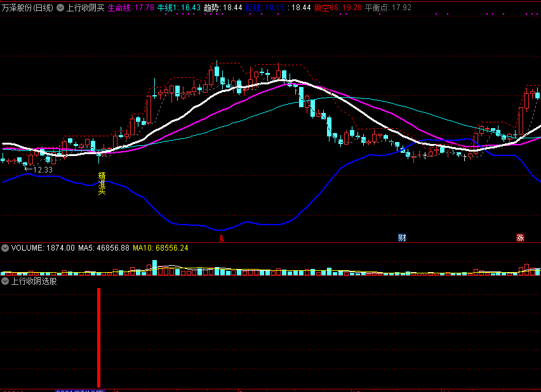Screen dimensions: 541x392
Task: Select the 上行收阴买 indicator name
Action: pyautogui.click(x=85, y=8)
